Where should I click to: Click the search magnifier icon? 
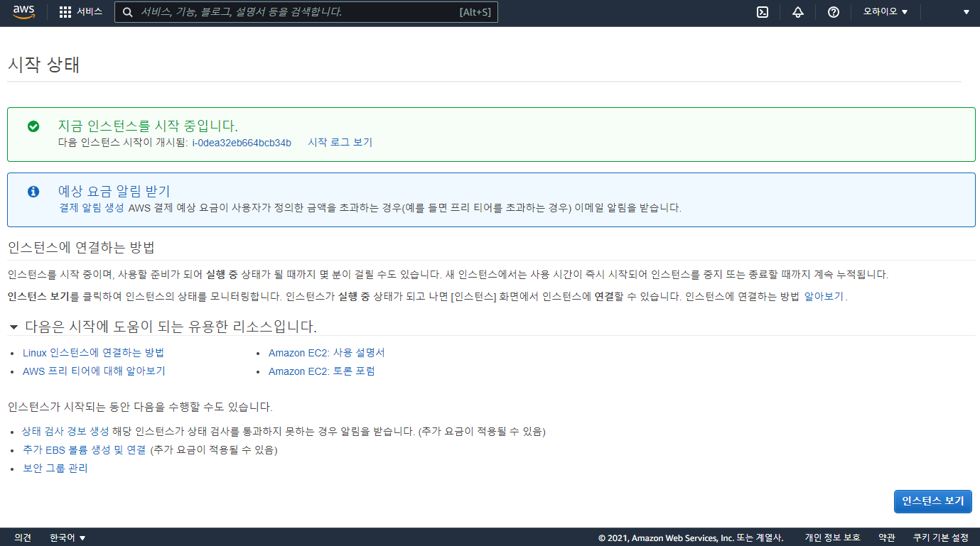[x=127, y=12]
